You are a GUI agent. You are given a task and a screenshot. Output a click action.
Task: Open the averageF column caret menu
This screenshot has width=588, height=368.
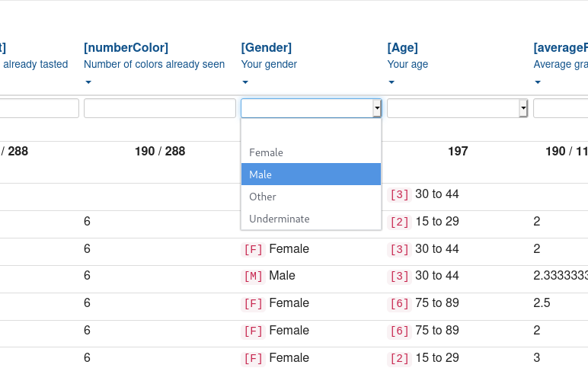[x=538, y=82]
